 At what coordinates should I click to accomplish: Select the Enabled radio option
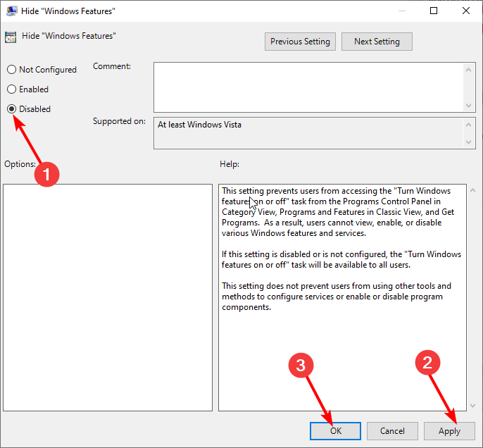[x=27, y=89]
